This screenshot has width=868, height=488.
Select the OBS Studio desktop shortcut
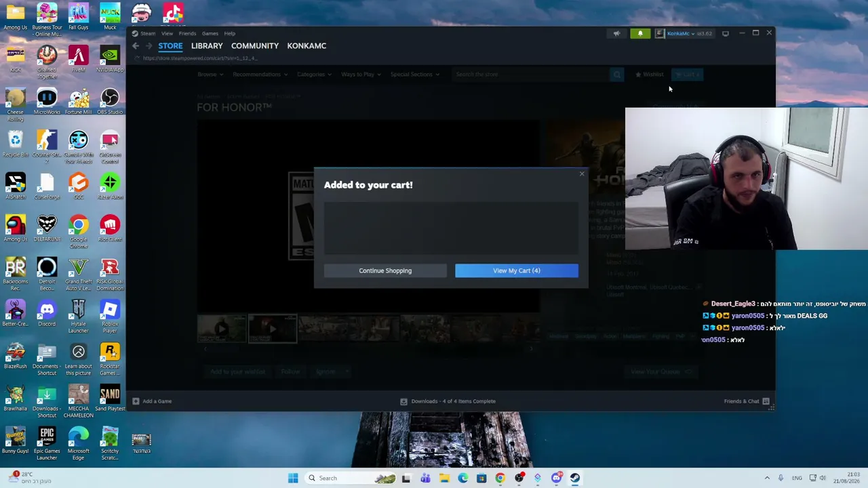click(110, 102)
